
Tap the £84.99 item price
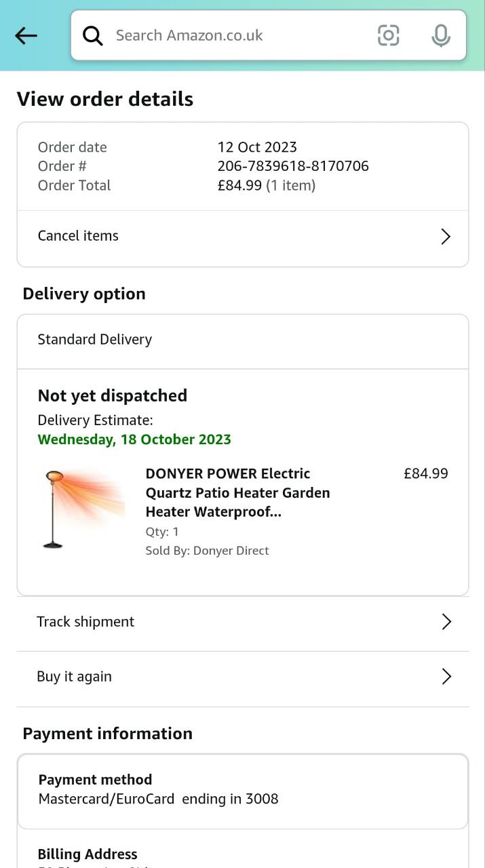(x=425, y=473)
